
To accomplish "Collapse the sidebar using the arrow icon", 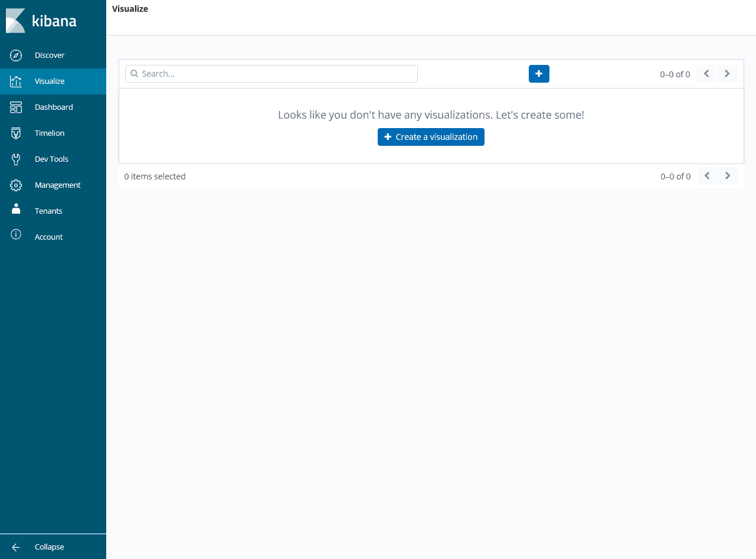I will pyautogui.click(x=16, y=547).
